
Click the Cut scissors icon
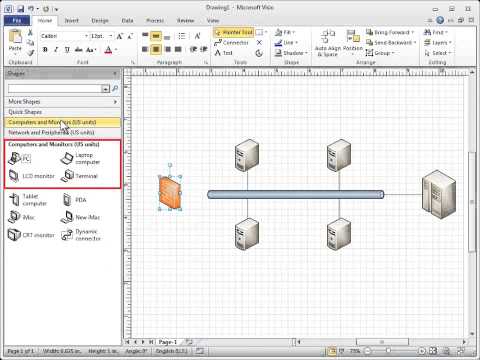pyautogui.click(x=30, y=32)
